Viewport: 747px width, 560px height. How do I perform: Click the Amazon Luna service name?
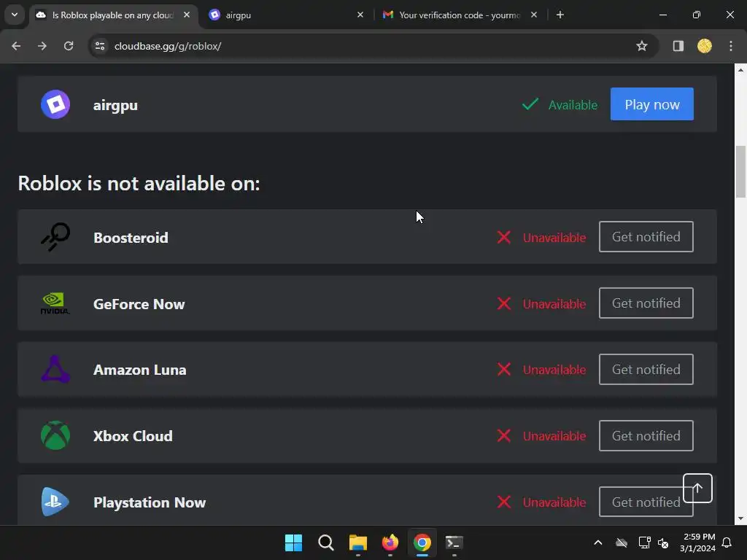point(139,370)
